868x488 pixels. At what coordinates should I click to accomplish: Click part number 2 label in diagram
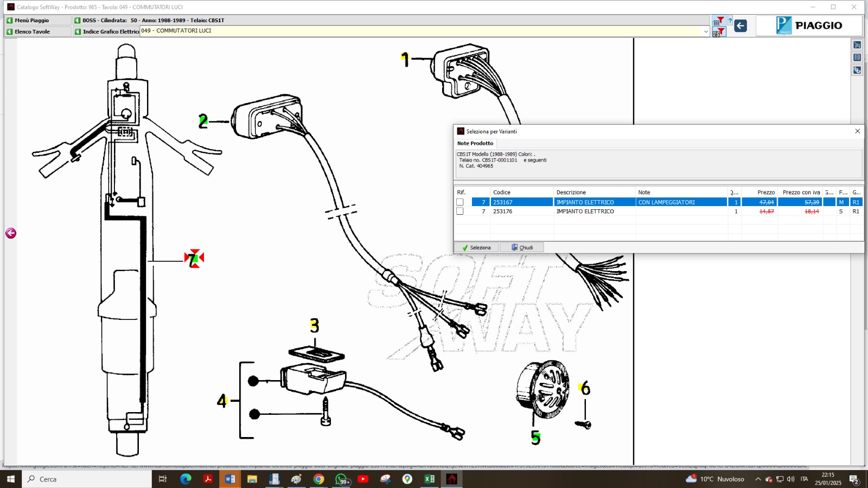pyautogui.click(x=203, y=121)
